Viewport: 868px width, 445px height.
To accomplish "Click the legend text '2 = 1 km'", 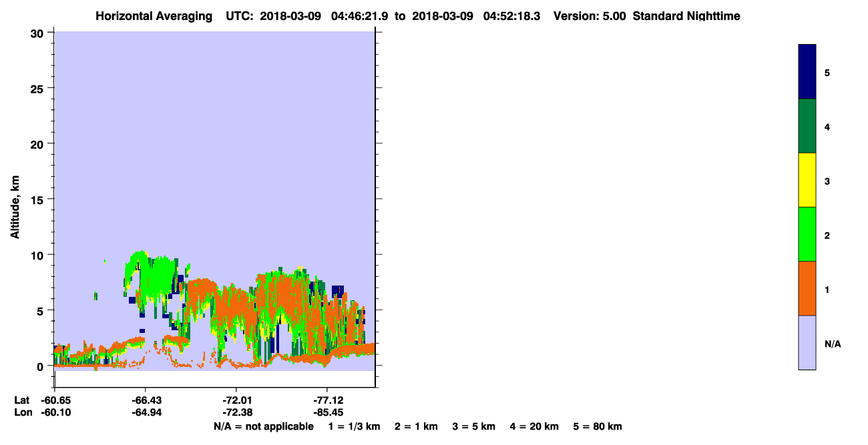I will pyautogui.click(x=416, y=426).
